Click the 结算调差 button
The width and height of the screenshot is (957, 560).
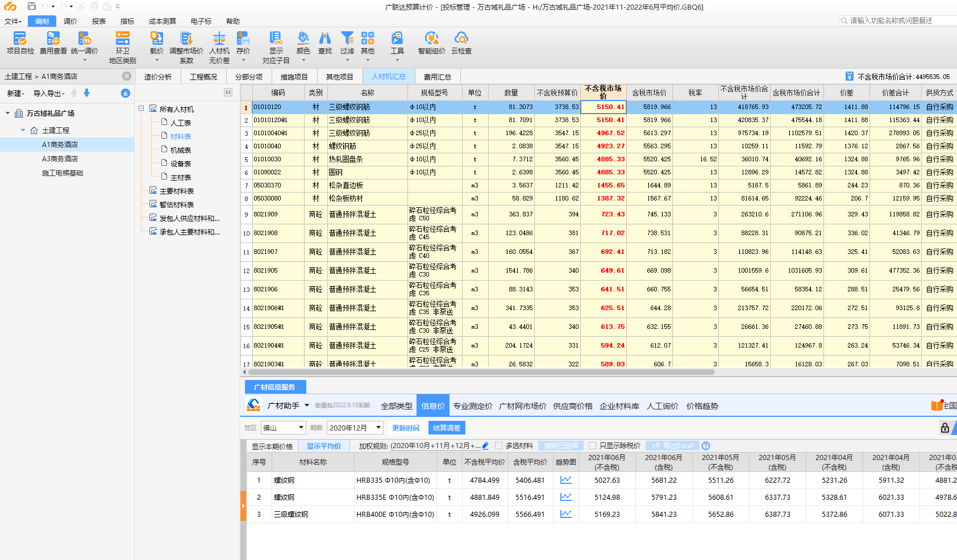pos(447,428)
